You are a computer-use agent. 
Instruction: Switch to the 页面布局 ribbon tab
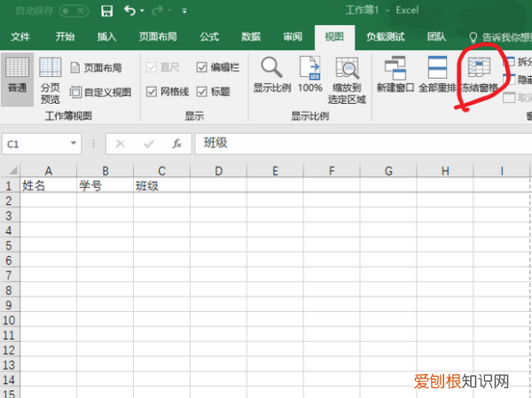pyautogui.click(x=158, y=36)
